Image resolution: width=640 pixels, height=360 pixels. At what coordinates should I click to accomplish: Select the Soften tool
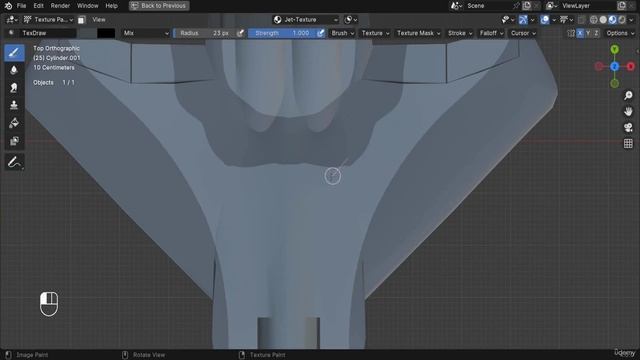(x=14, y=70)
